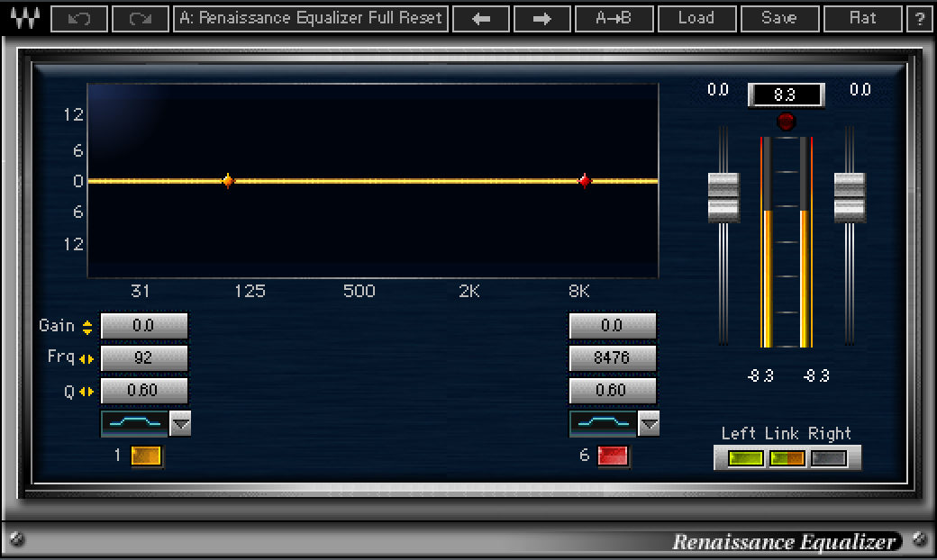Click the Renaissance Equalizer title label
The width and height of the screenshot is (937, 560).
[784, 541]
